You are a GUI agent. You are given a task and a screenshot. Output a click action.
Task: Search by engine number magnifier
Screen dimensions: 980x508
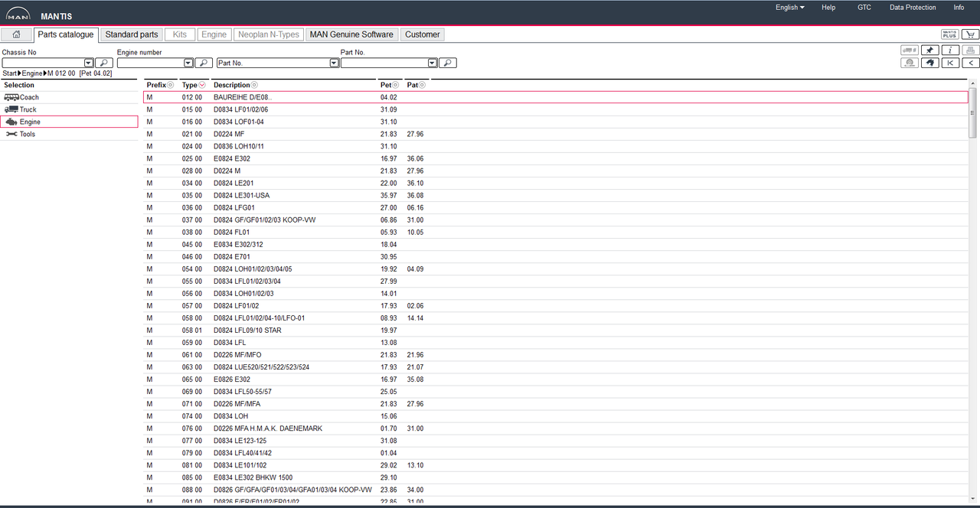pos(204,63)
